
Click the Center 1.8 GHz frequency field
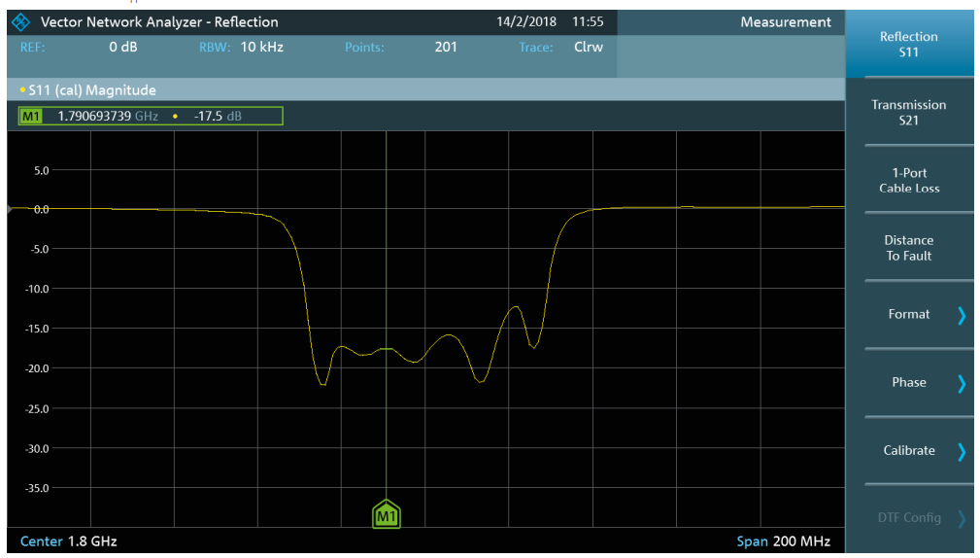tap(68, 541)
